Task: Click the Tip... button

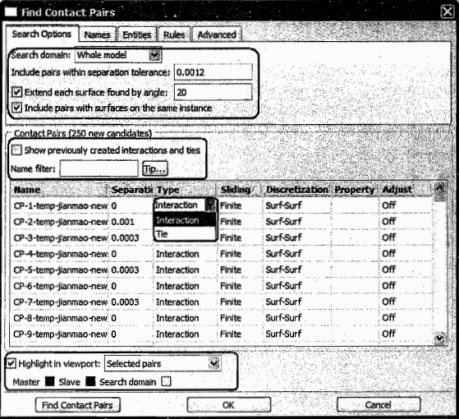Action: [x=155, y=169]
